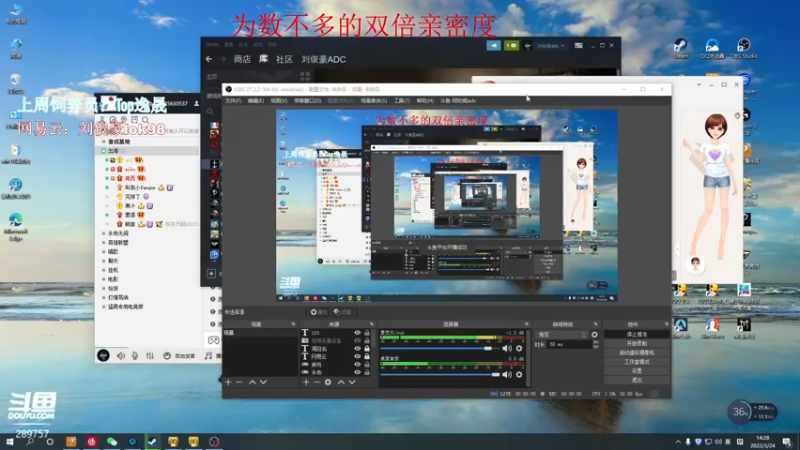Move scene down with Scenes panel down arrow

pos(263,382)
